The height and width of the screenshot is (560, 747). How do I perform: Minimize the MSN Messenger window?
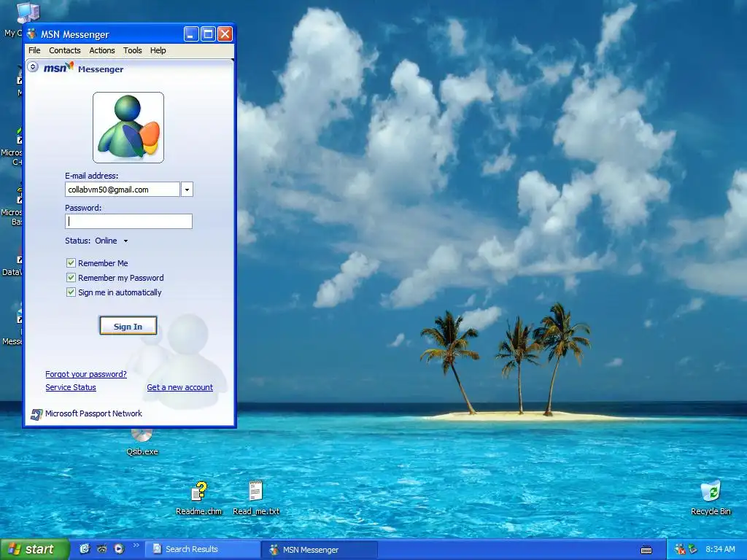point(191,34)
